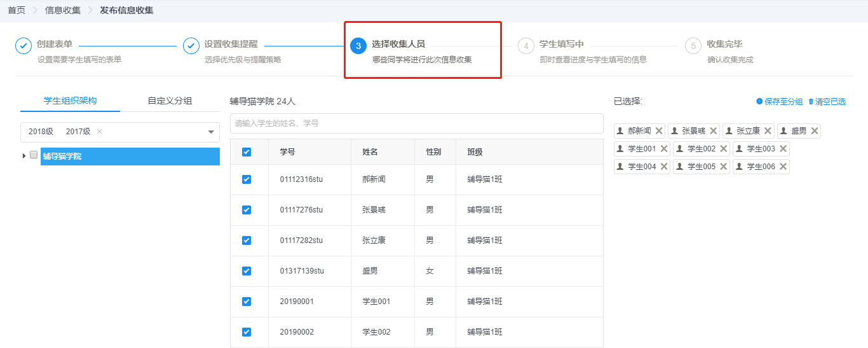
Task: Click the 性别 column header
Action: pyautogui.click(x=433, y=153)
